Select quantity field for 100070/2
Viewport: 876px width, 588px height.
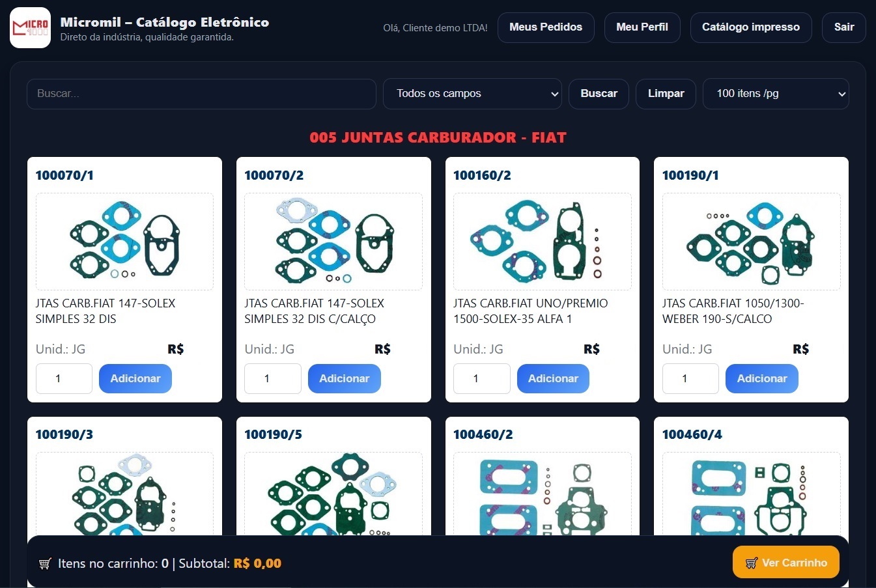273,379
